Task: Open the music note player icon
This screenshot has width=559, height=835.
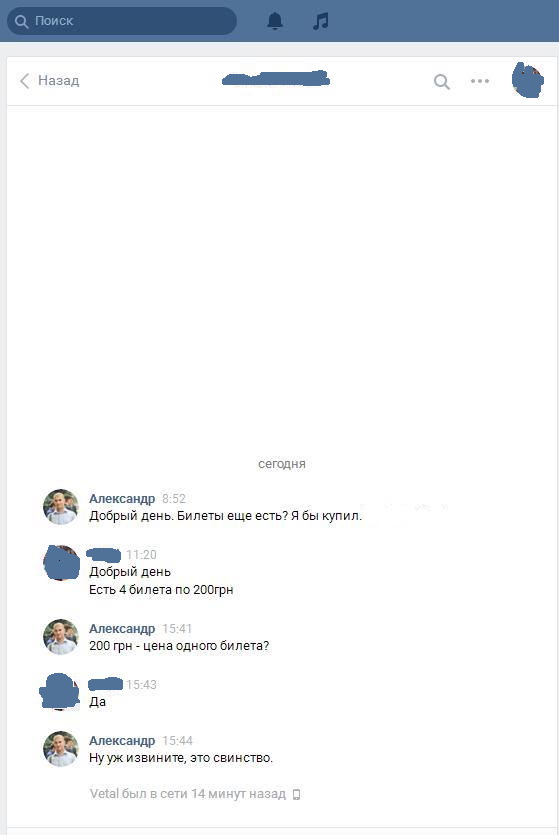Action: pos(320,21)
